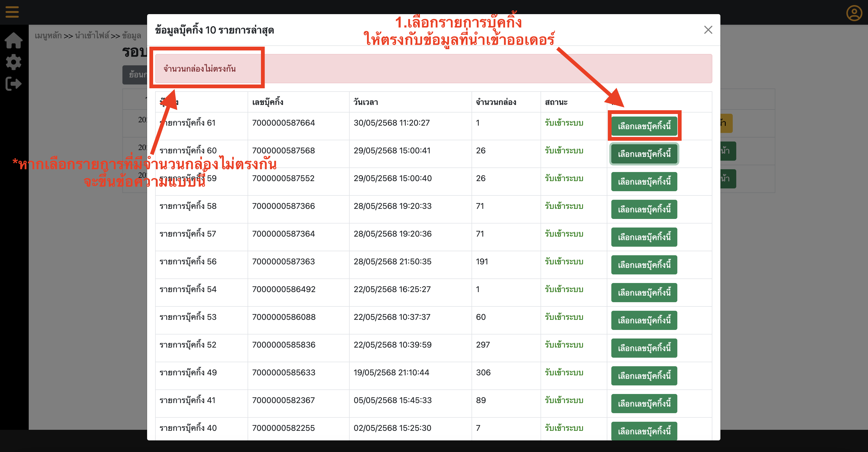Click the home icon in sidebar
868x452 pixels.
click(x=14, y=40)
